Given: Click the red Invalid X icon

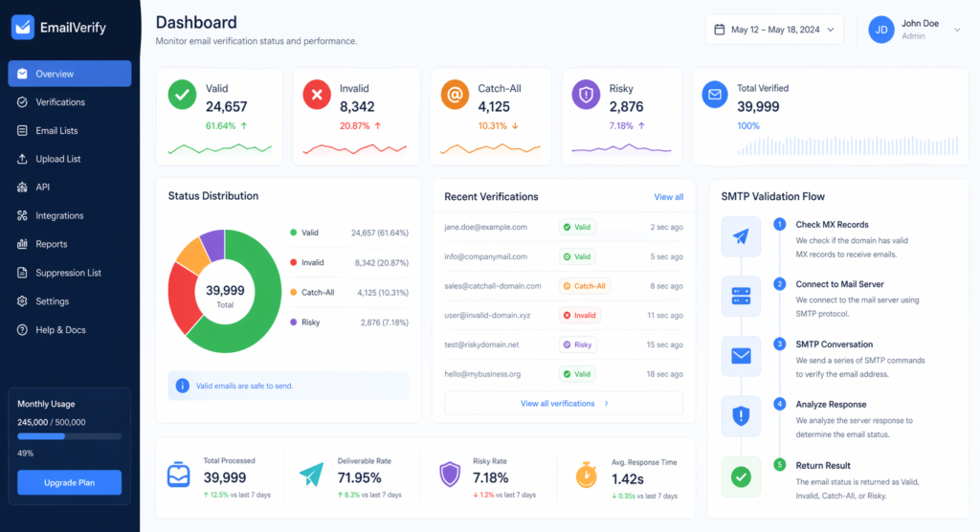Looking at the screenshot, I should tap(316, 94).
